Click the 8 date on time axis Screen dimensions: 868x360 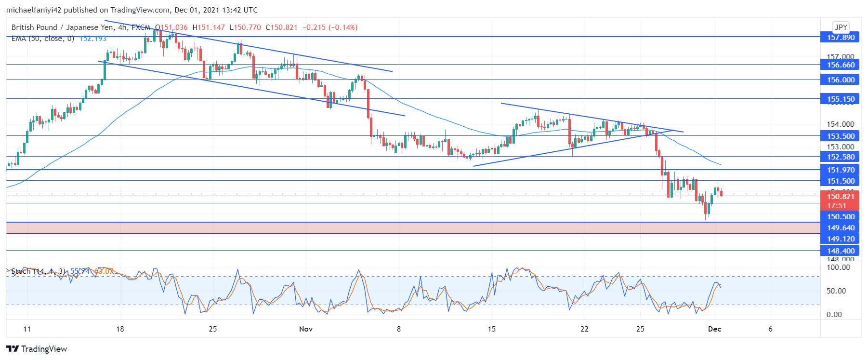point(399,329)
